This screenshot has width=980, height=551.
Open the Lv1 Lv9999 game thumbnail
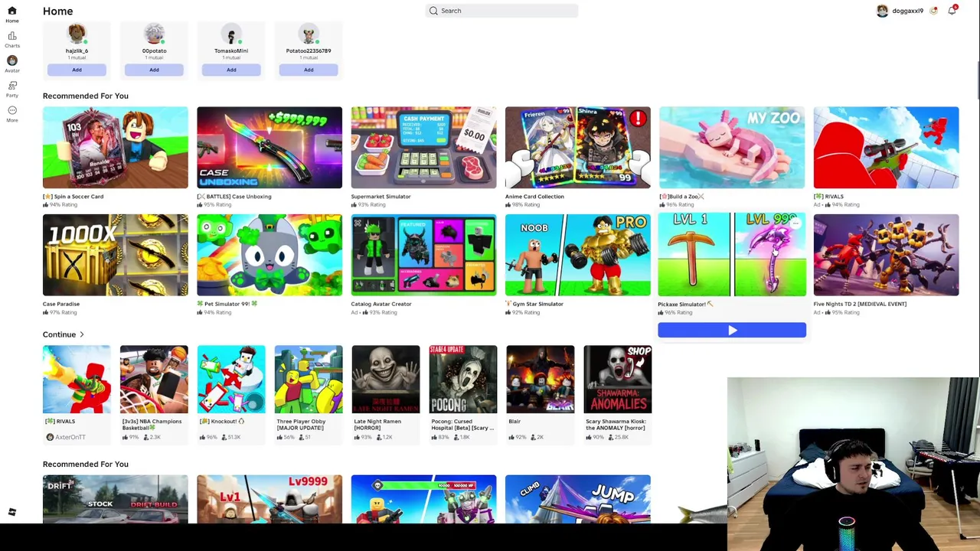pyautogui.click(x=269, y=499)
